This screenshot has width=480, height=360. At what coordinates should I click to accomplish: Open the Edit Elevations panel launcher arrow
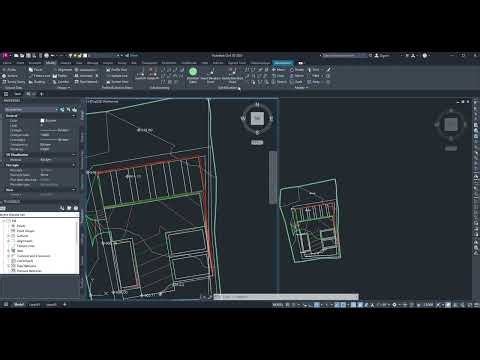[239, 88]
